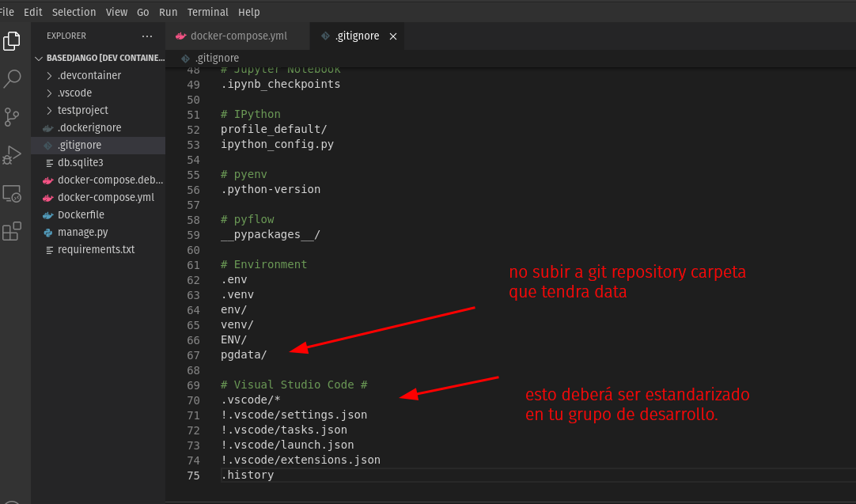Click the !.vscode/settings.json line

click(294, 415)
